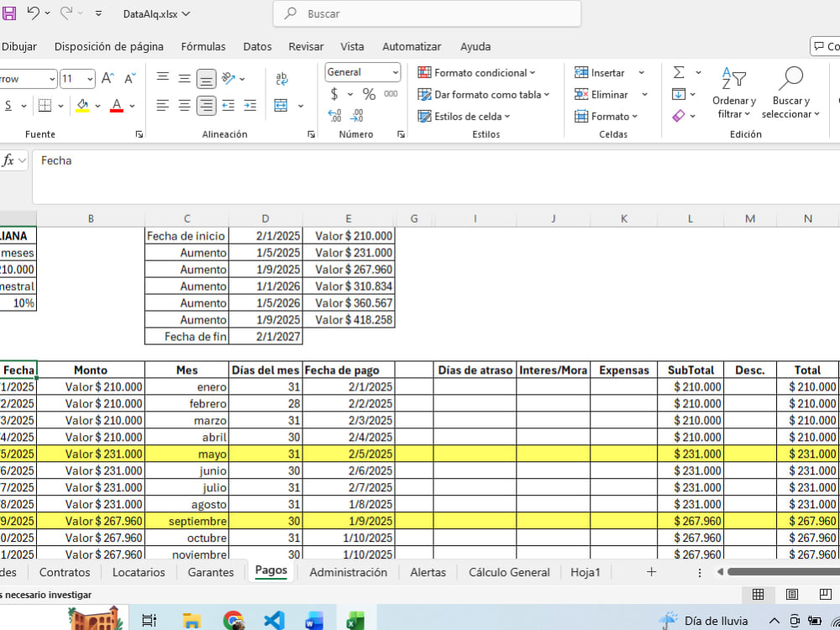Click the Undo arrow icon
Viewport: 840px width, 630px height.
pyautogui.click(x=34, y=13)
